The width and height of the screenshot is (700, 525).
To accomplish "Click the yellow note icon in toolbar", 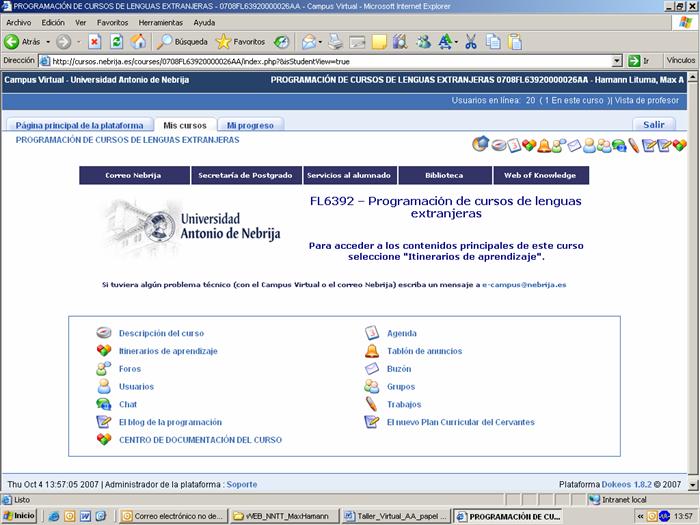I will (x=379, y=42).
